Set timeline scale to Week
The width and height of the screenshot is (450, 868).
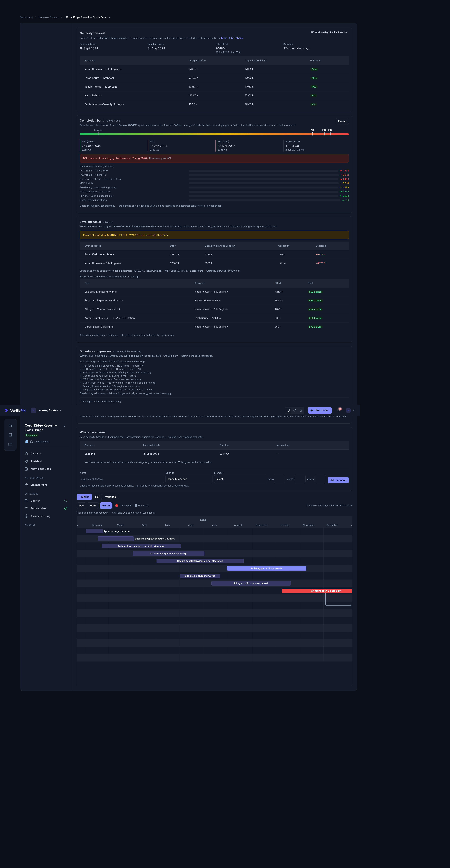(93, 506)
